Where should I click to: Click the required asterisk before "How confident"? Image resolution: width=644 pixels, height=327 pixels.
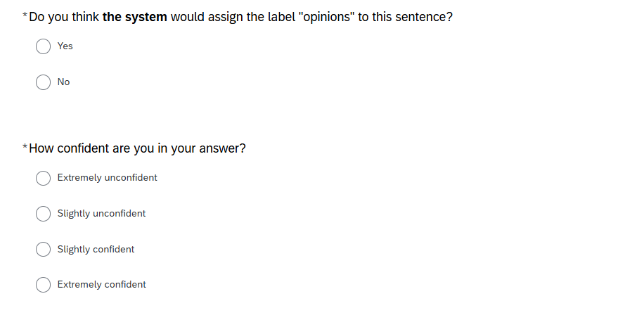tap(25, 147)
